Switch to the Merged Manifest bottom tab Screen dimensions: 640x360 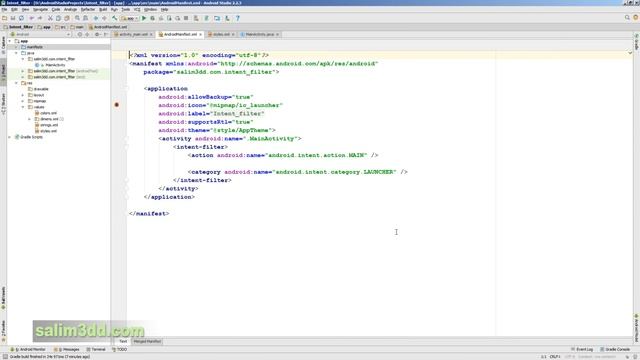147,341
